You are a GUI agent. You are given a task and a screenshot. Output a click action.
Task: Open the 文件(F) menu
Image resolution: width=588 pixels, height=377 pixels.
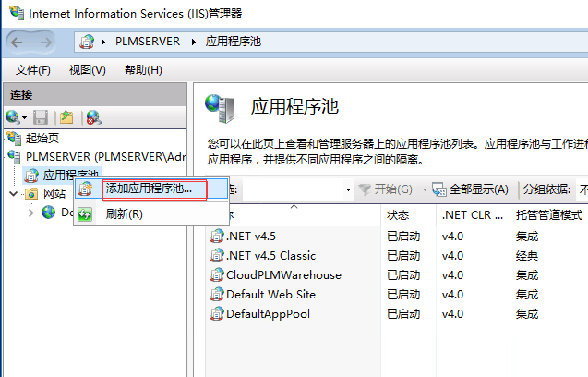[x=33, y=70]
